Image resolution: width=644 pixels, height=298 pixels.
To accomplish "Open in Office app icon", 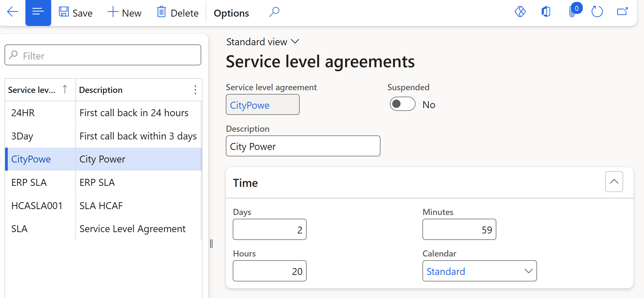I will (x=546, y=12).
